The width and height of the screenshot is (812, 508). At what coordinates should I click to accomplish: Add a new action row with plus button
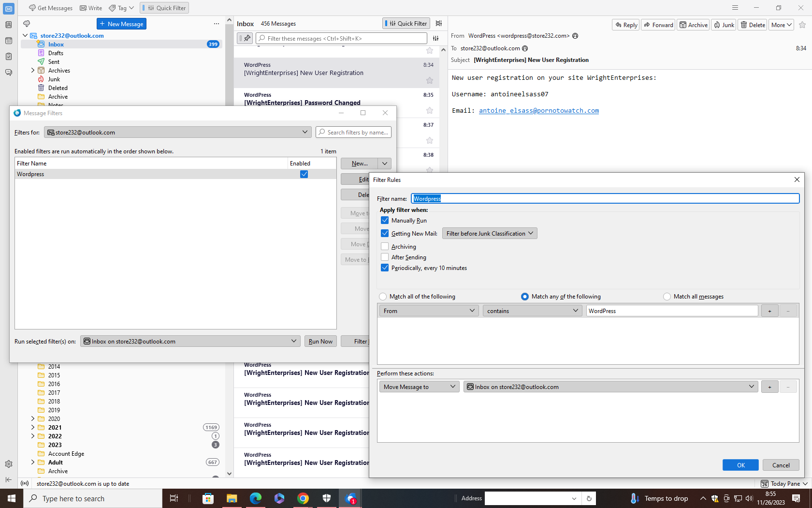click(x=770, y=387)
